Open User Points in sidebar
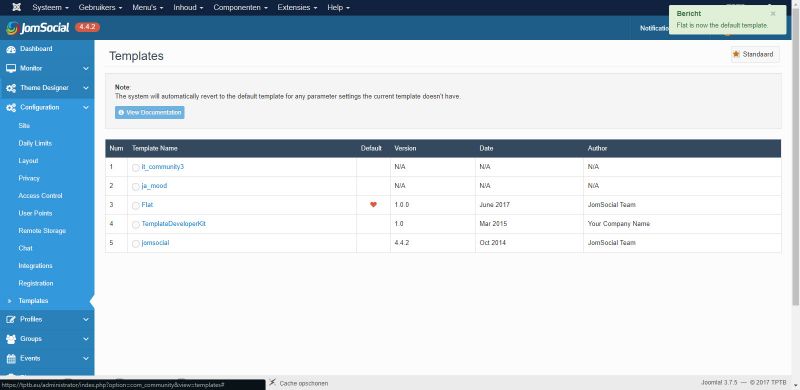The height and width of the screenshot is (390, 800). click(x=35, y=213)
